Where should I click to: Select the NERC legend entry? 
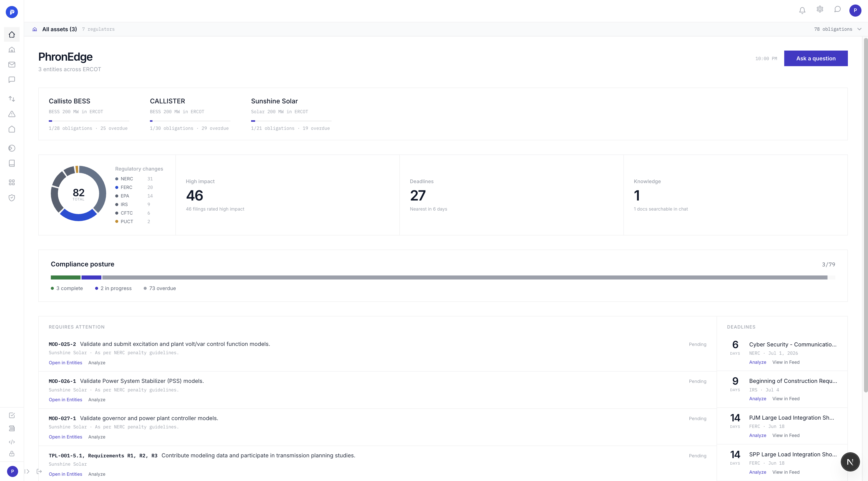pyautogui.click(x=134, y=179)
